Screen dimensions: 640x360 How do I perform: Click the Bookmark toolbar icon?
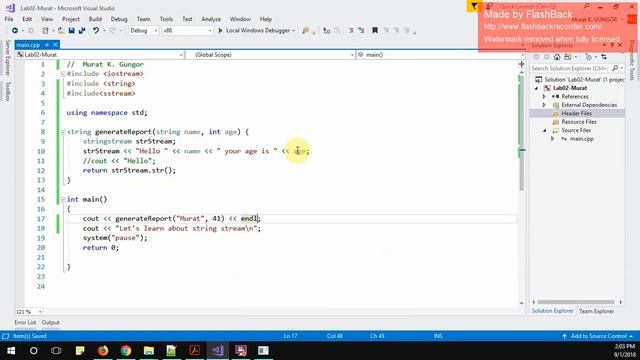coord(375,31)
